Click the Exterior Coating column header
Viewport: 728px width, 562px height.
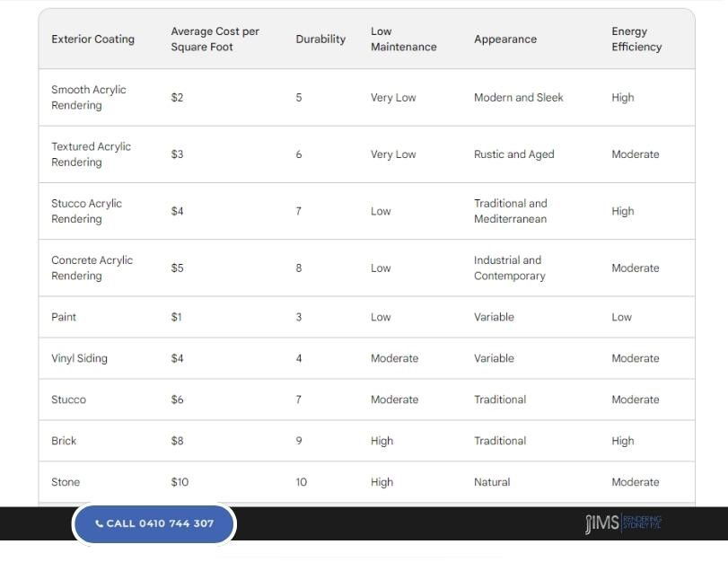[x=92, y=39]
